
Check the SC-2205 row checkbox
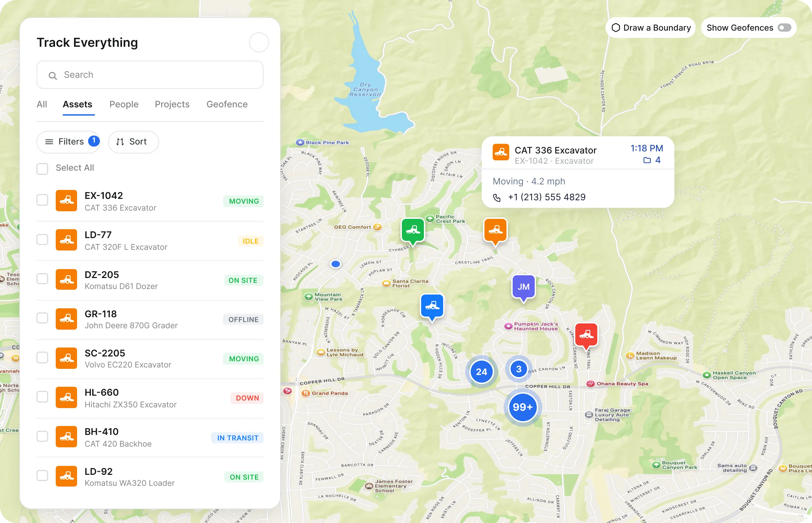coord(42,357)
